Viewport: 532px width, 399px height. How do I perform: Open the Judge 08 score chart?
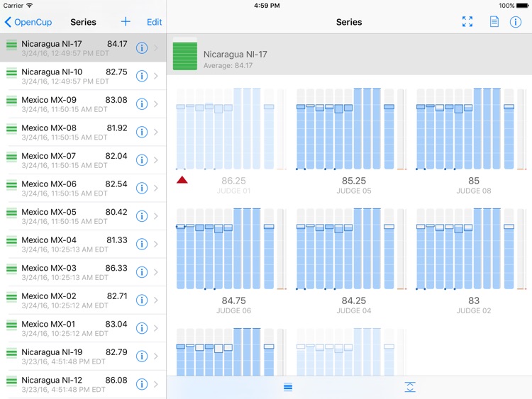(472, 129)
